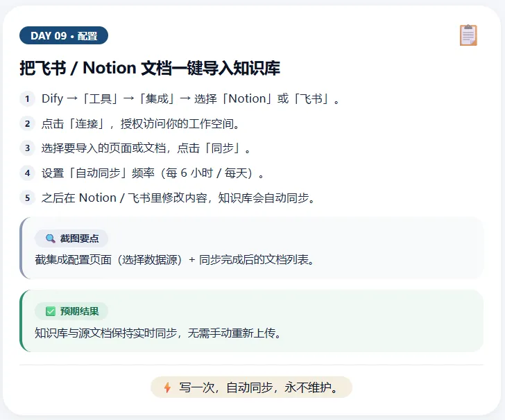Click the footer text 写一次，自动同步，永不维护

click(x=259, y=387)
